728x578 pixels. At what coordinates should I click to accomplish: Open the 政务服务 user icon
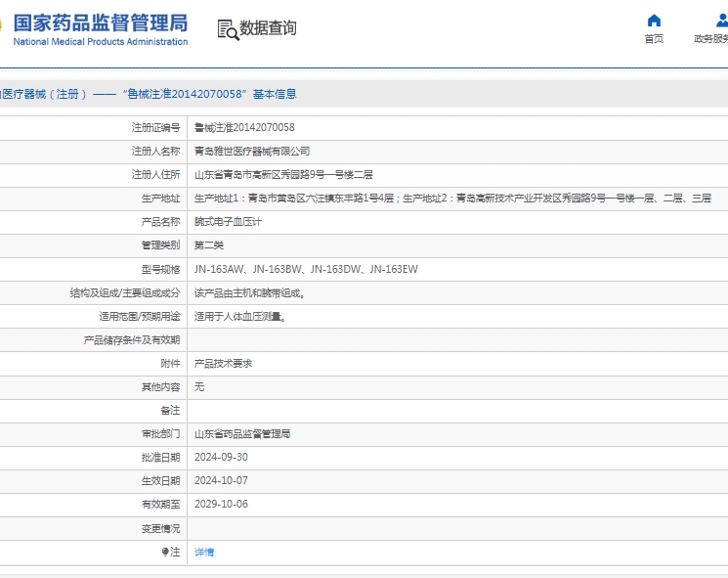point(721,21)
